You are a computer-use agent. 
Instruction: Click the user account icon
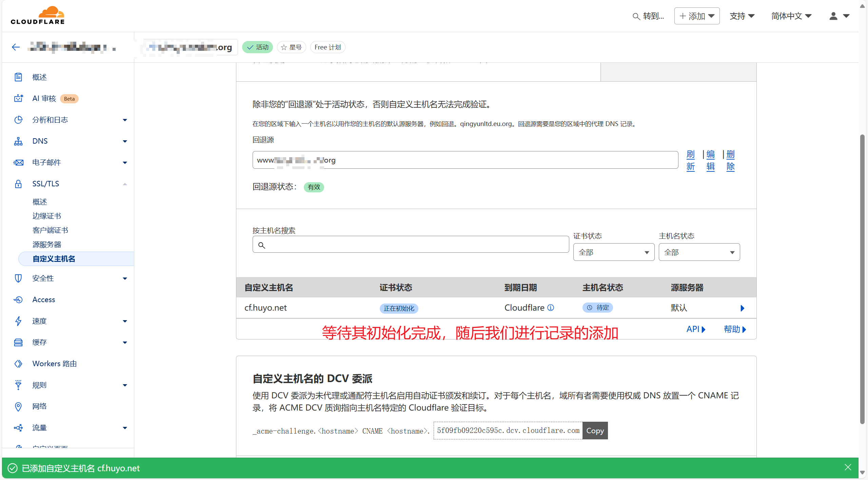[833, 16]
